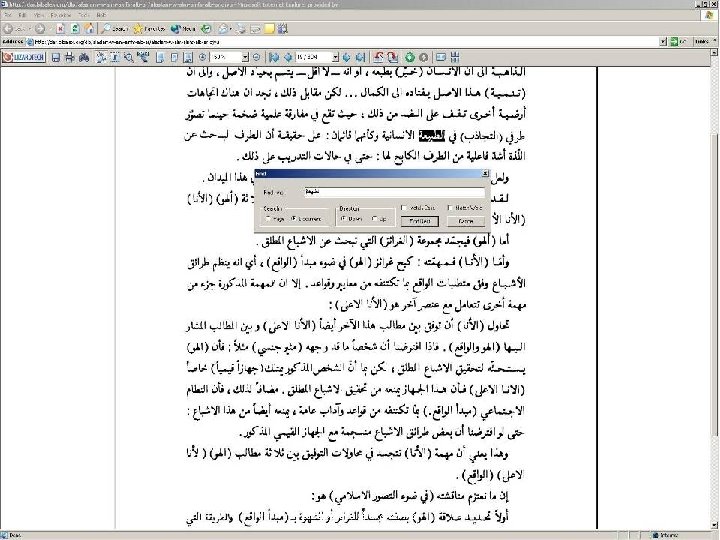Select Up direction radio button

click(x=374, y=219)
